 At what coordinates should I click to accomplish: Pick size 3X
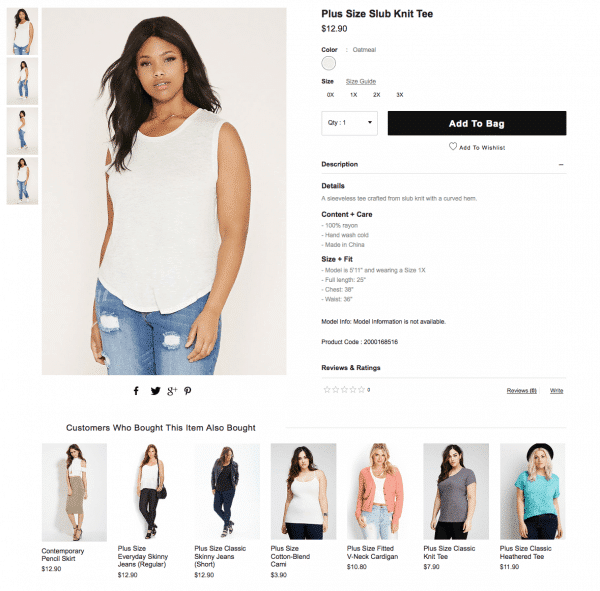(x=399, y=95)
